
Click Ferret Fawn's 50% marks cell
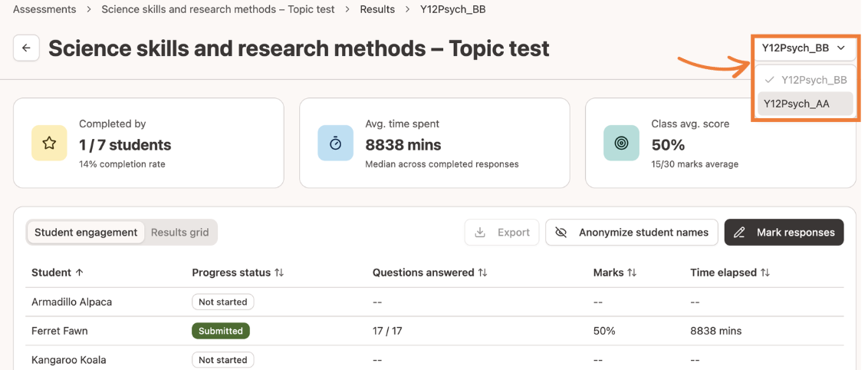pos(604,331)
